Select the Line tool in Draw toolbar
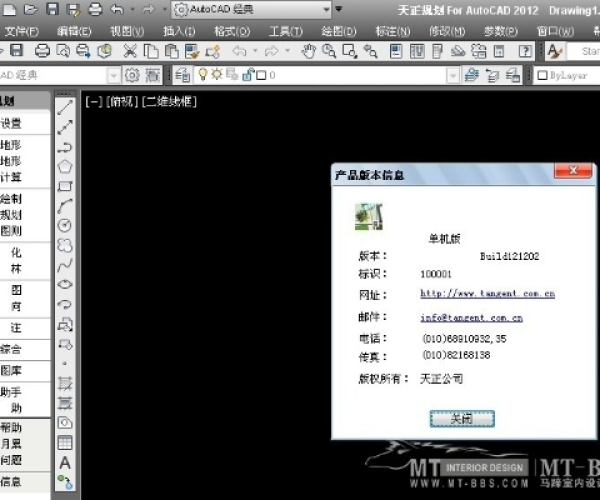The image size is (600, 500). pos(65,107)
